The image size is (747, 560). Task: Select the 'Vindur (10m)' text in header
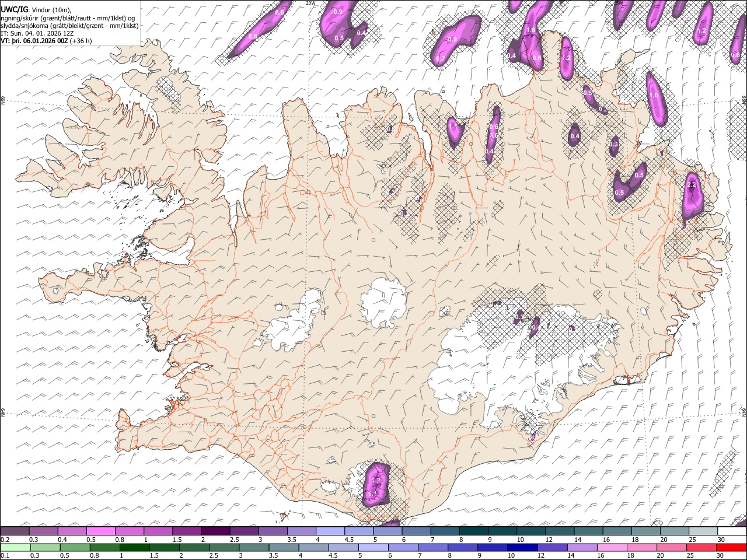pyautogui.click(x=51, y=10)
